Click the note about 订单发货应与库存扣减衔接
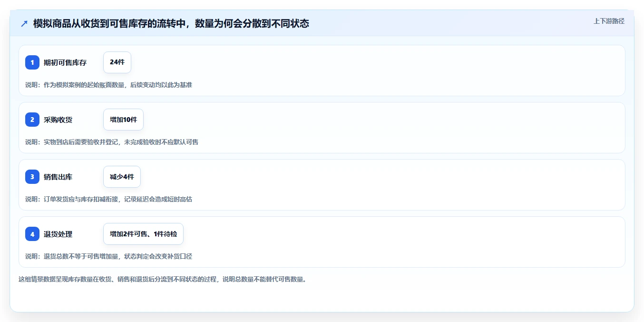The image size is (644, 322). click(108, 199)
